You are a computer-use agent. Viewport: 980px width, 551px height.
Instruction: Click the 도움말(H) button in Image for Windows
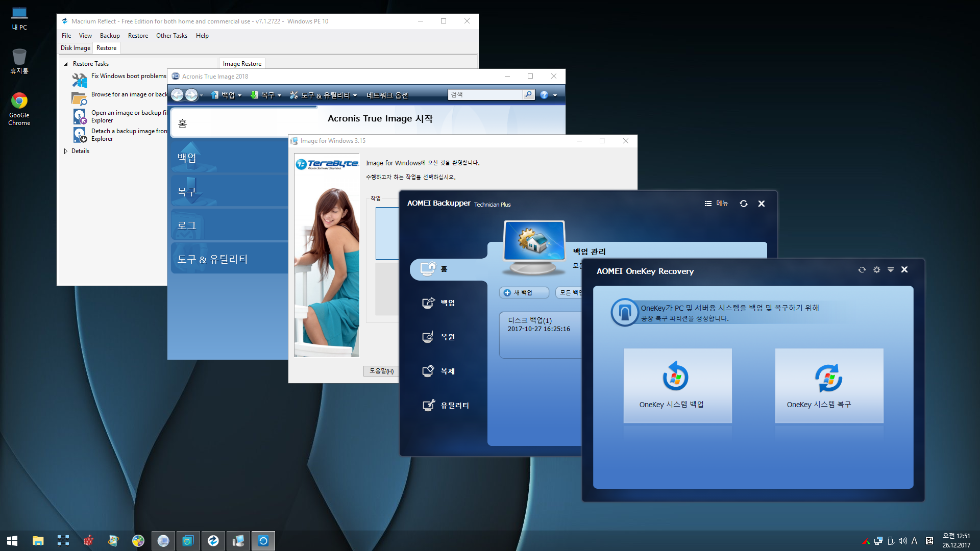coord(381,371)
